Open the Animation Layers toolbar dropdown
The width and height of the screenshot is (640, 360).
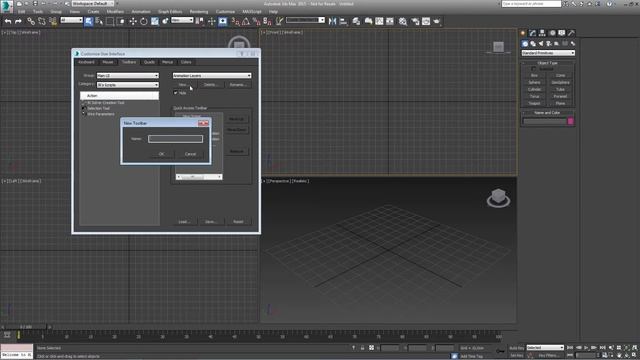pyautogui.click(x=212, y=76)
